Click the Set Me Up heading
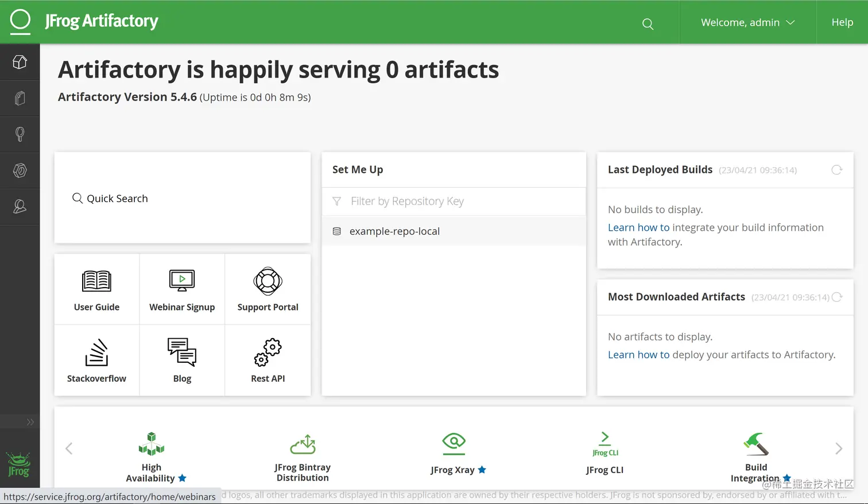Image resolution: width=868 pixels, height=504 pixels. click(358, 169)
